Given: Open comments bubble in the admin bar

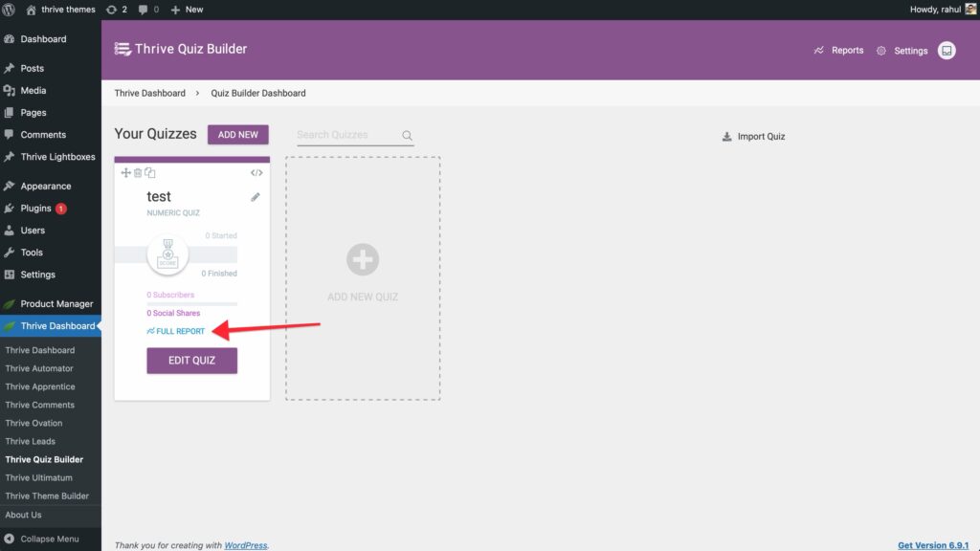Looking at the screenshot, I should [148, 10].
